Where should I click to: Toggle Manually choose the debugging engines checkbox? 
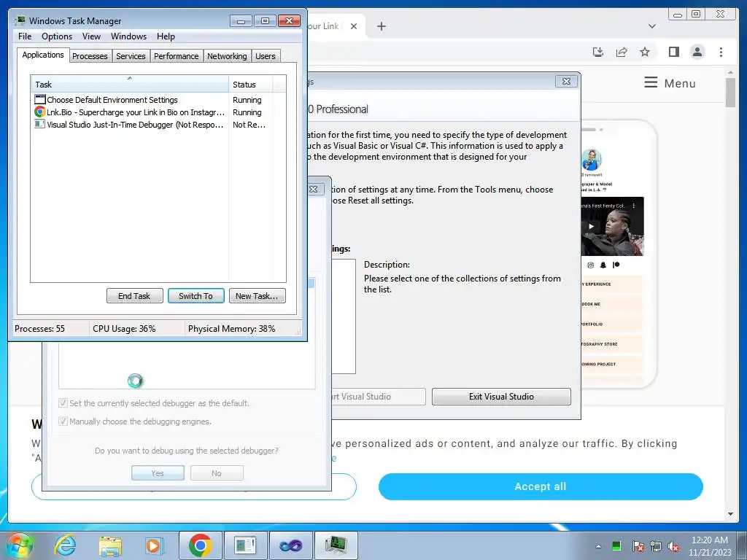pos(63,421)
